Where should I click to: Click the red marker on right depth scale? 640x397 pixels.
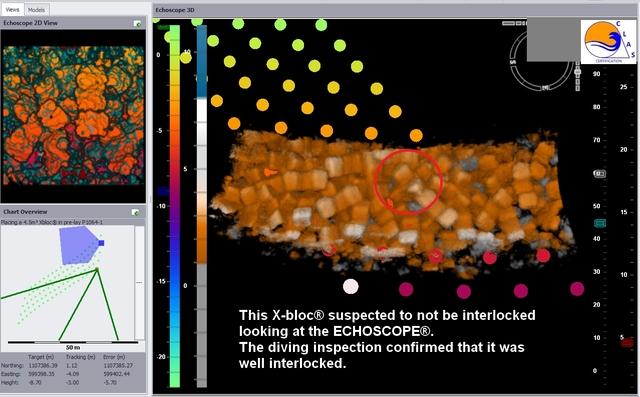point(627,343)
